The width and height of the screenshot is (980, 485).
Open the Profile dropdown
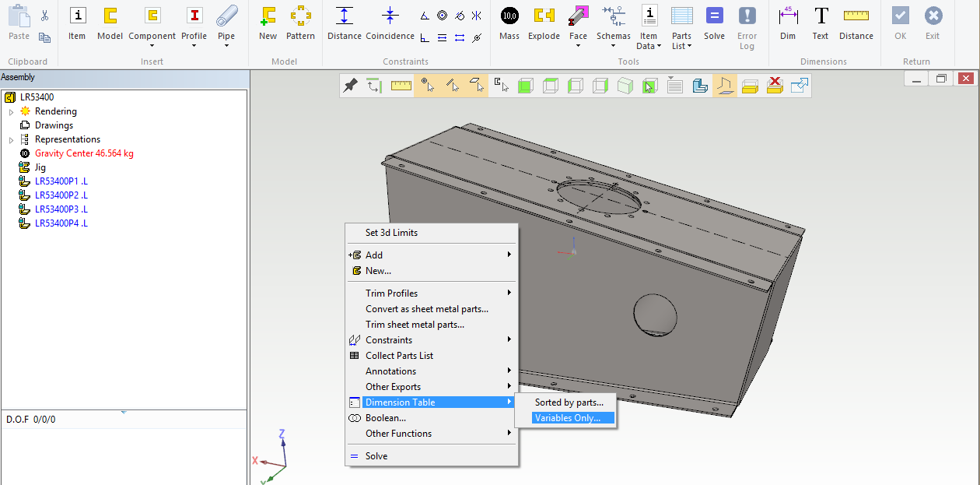(194, 45)
